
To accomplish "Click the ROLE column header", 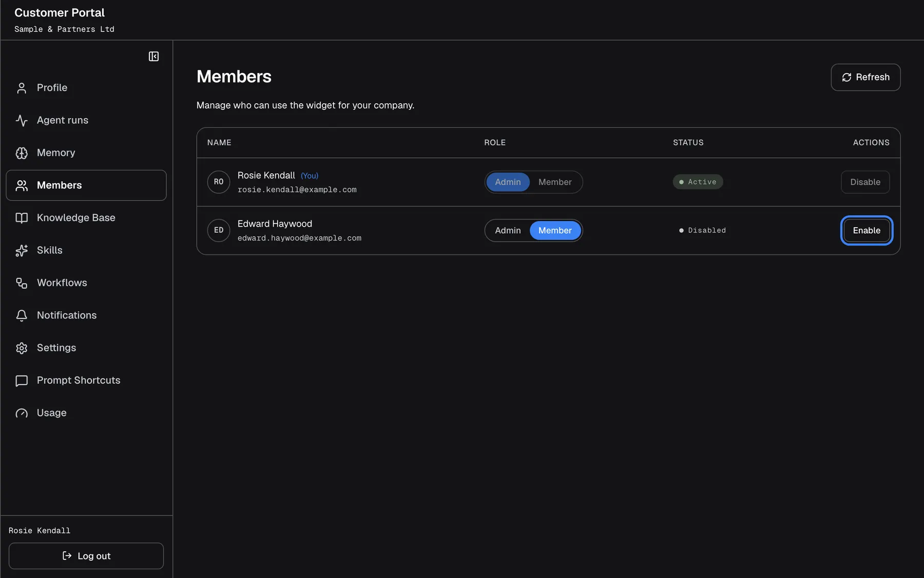I will [x=495, y=142].
